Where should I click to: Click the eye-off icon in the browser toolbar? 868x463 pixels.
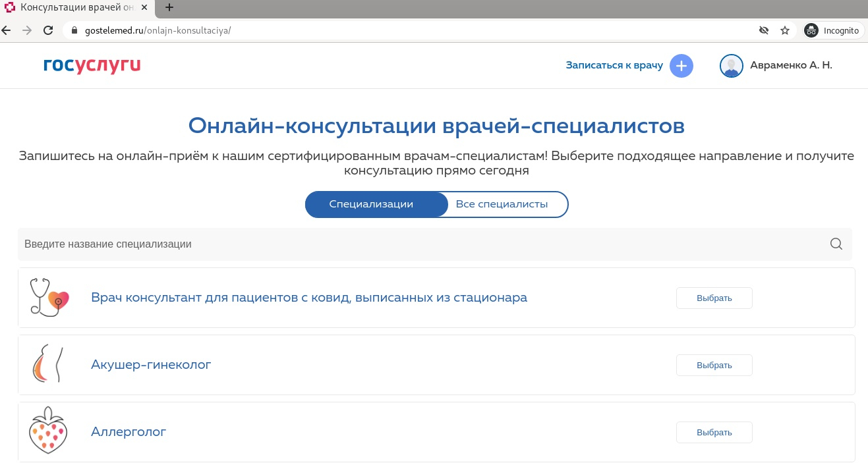(764, 30)
